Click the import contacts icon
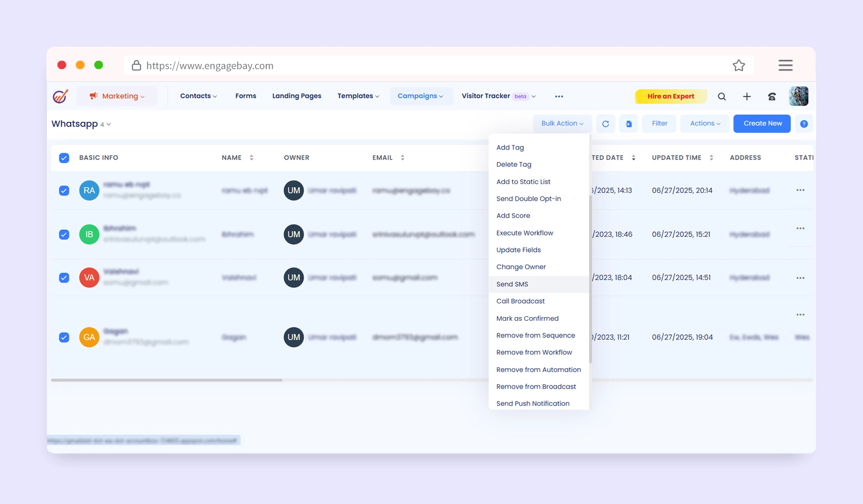863x504 pixels. tap(628, 124)
